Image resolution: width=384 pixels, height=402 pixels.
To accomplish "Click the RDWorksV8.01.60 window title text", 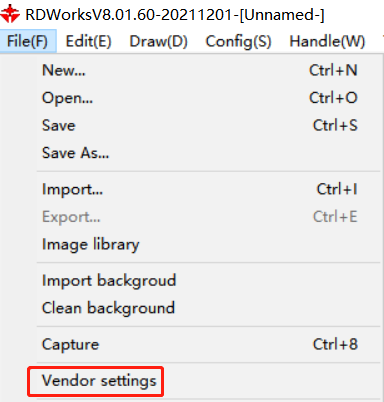I will (x=175, y=15).
